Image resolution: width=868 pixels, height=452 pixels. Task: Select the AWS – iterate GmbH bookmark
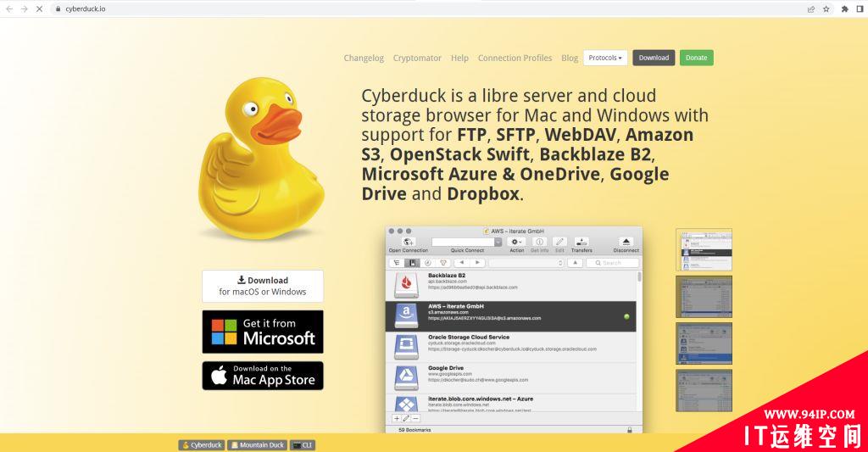coord(510,316)
